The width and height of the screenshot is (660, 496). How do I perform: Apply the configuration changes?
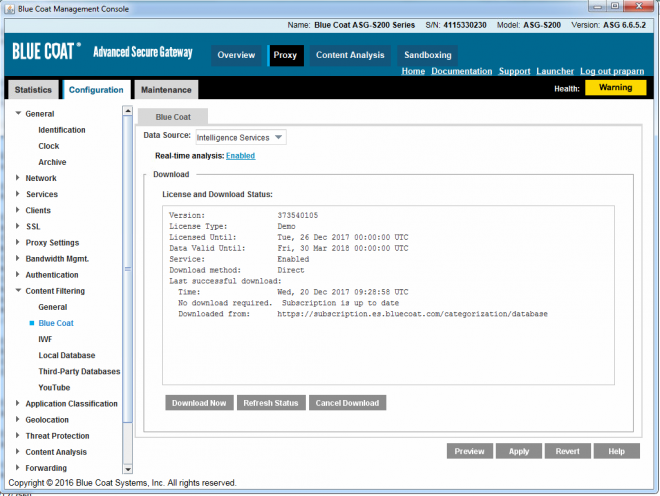click(x=519, y=451)
